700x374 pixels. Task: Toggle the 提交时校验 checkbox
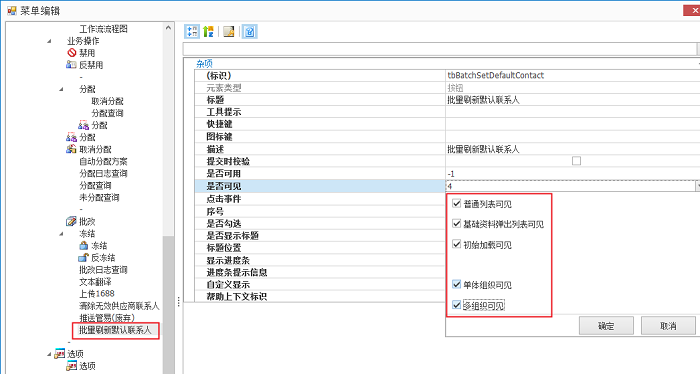pos(576,161)
